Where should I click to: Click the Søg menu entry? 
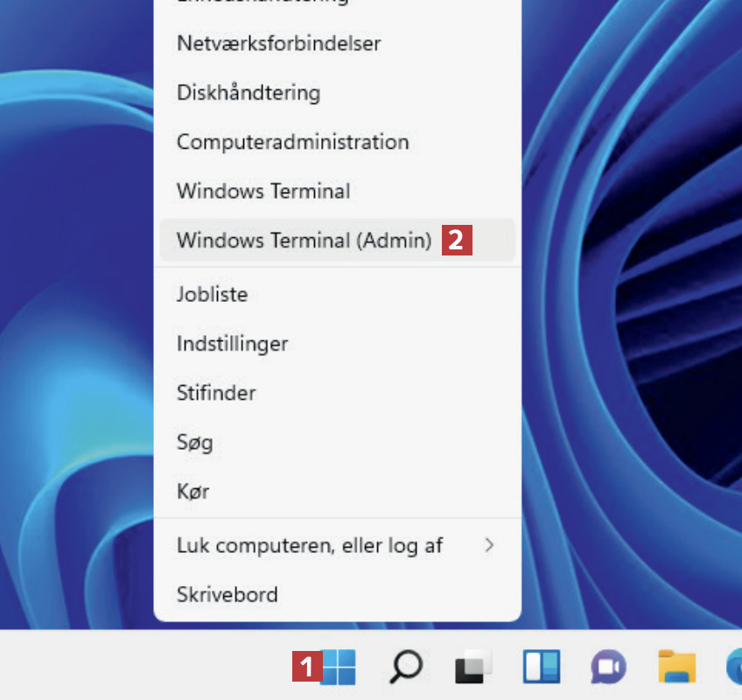click(x=194, y=442)
